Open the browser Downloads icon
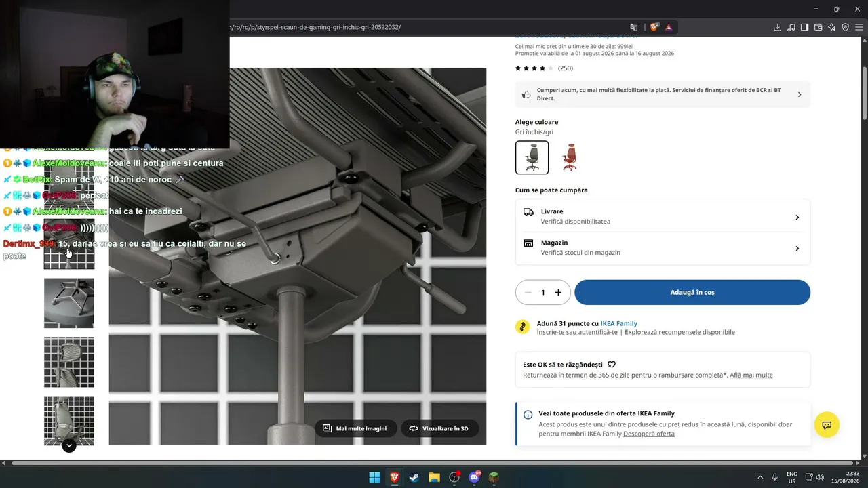The width and height of the screenshot is (868, 488). (777, 27)
